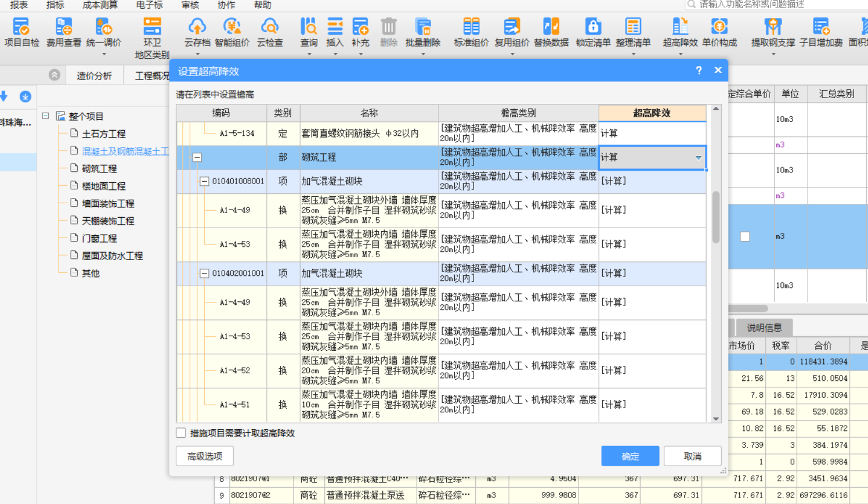
Task: Select 土石方工程 in project tree
Action: [103, 134]
